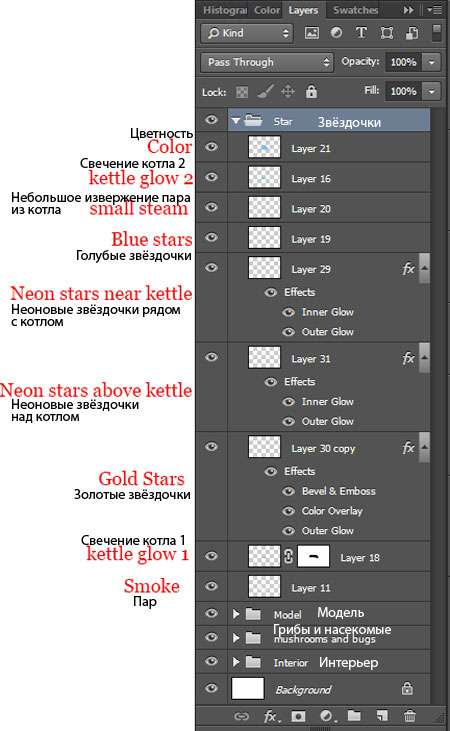Open Opacity slider dropdown arrow
This screenshot has width=450, height=731.
click(x=432, y=62)
